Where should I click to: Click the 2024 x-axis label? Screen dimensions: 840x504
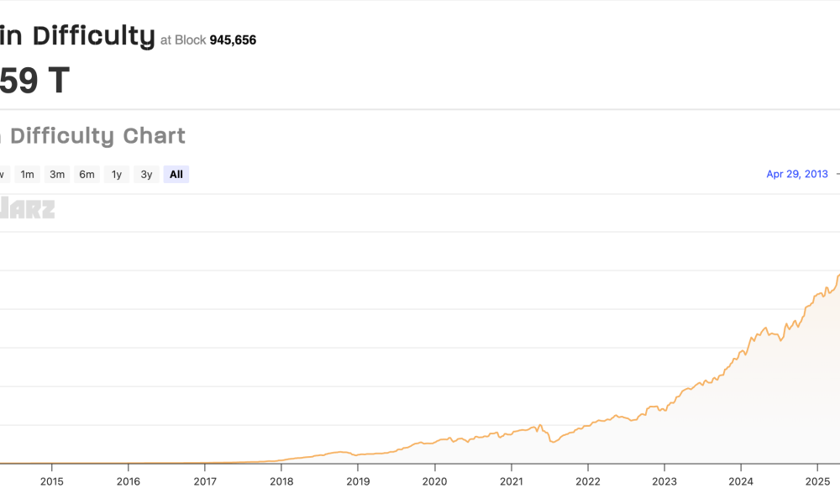(x=741, y=481)
